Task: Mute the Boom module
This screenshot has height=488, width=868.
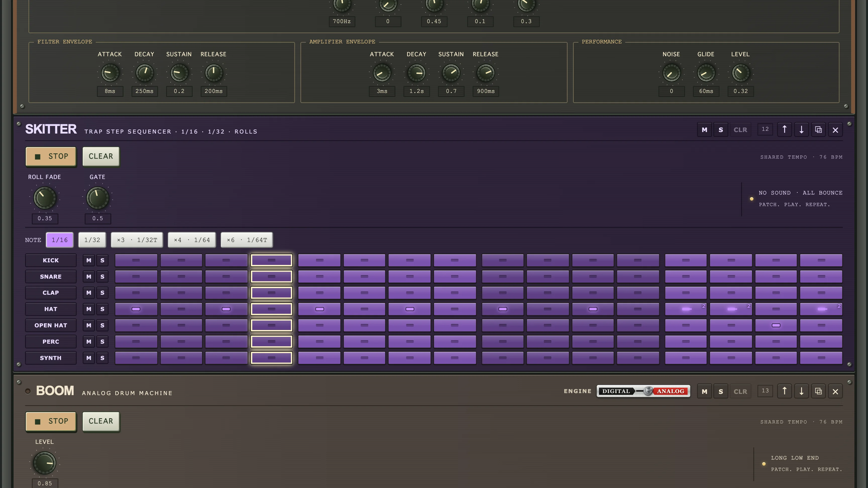Action: tap(704, 391)
